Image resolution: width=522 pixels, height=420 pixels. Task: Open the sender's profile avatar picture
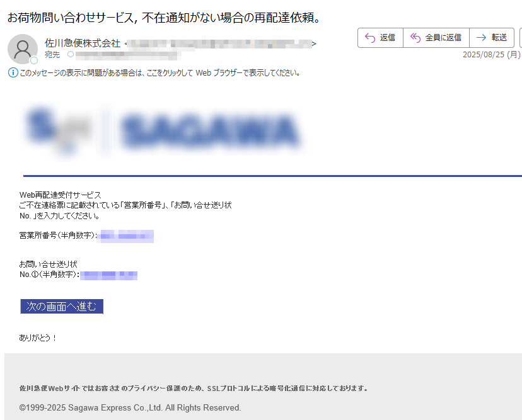(23, 49)
